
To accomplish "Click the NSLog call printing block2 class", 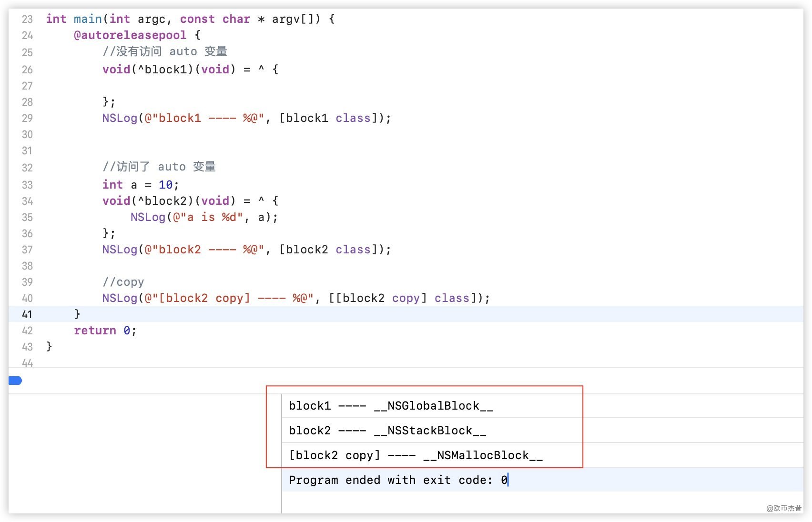I will pyautogui.click(x=119, y=250).
